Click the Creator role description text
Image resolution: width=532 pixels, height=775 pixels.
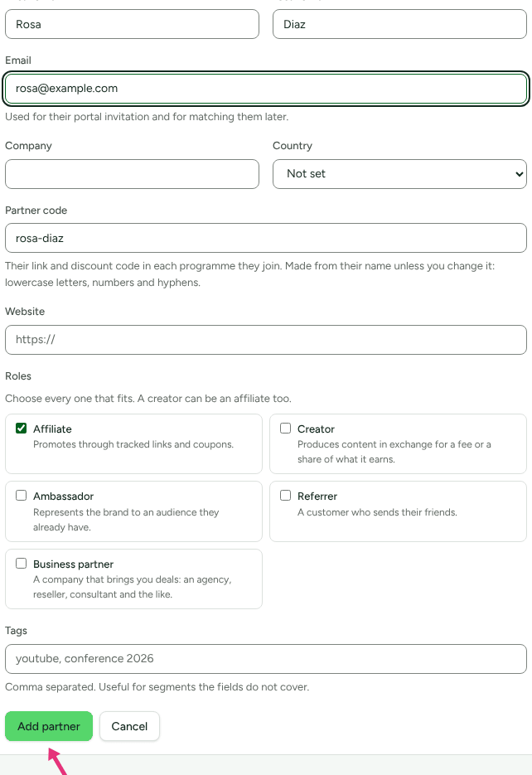[x=394, y=452]
